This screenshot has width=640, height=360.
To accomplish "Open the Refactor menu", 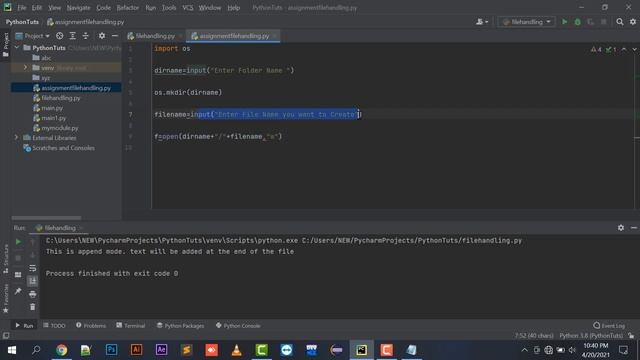I will click(x=128, y=8).
